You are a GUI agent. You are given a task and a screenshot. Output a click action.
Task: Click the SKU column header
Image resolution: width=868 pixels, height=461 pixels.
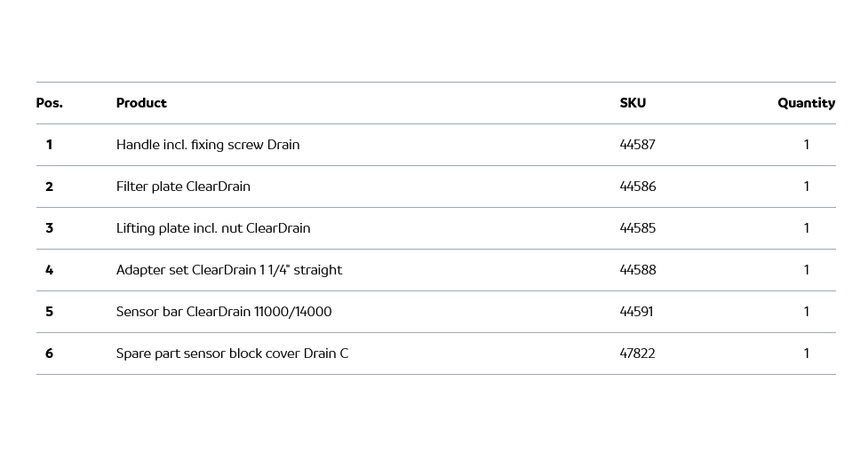click(633, 103)
